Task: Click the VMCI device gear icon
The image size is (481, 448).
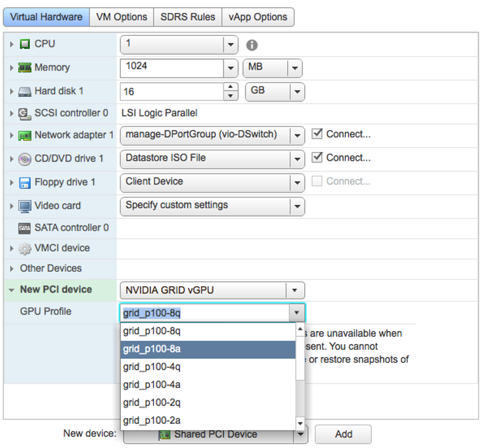Action: 25,248
